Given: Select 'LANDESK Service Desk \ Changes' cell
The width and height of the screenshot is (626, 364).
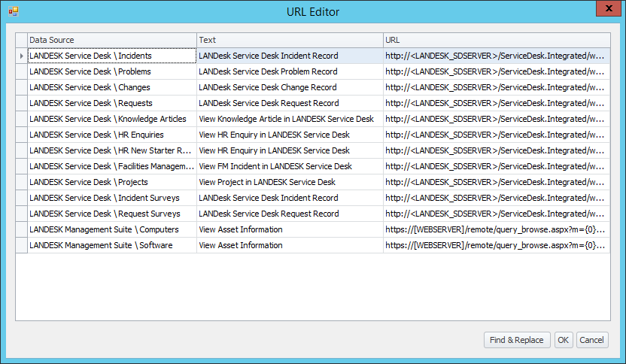Looking at the screenshot, I should pyautogui.click(x=112, y=87).
